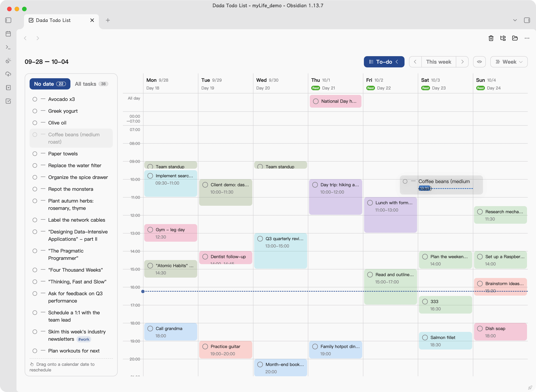Open the Salmon fillet event

(445, 341)
